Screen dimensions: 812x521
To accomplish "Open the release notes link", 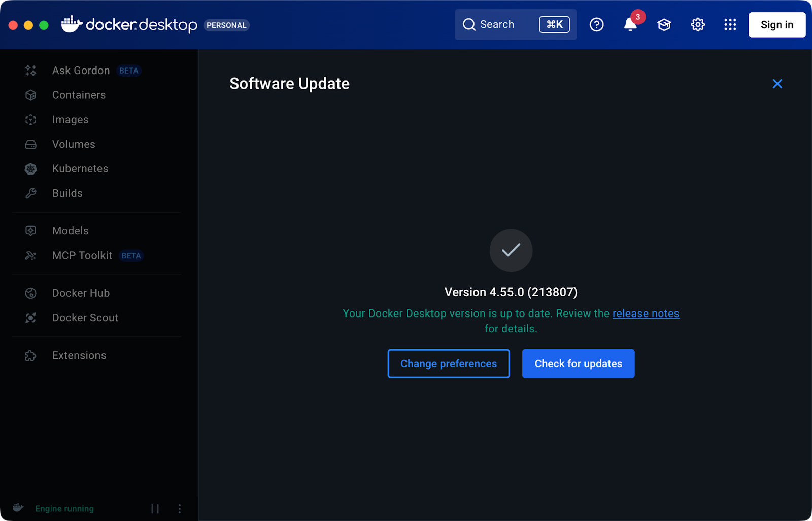I will (646, 314).
